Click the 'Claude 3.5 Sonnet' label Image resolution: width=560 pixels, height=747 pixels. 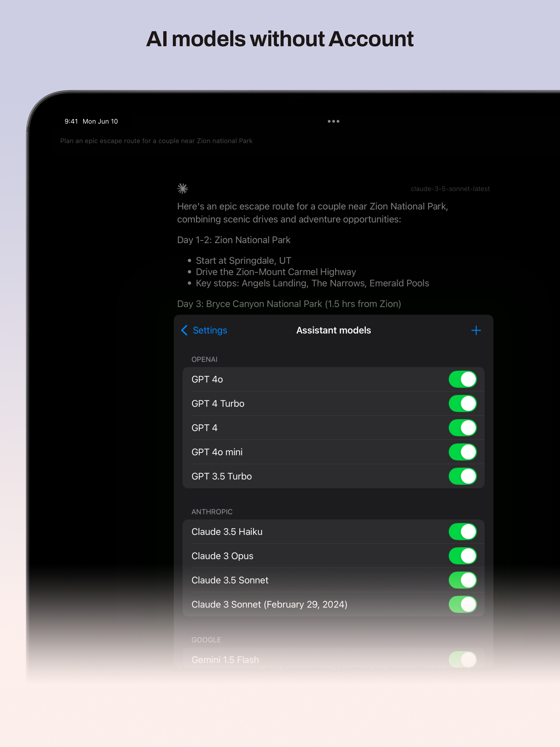(x=230, y=580)
